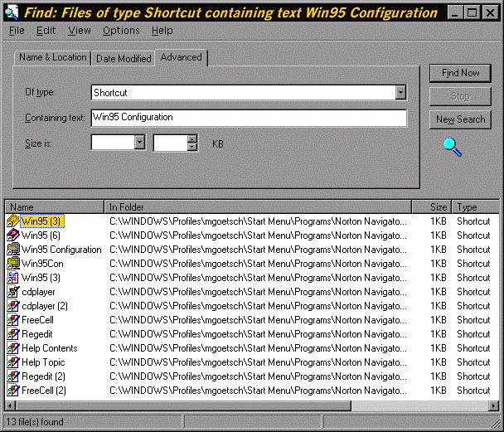Open the Of type dropdown list

400,93
